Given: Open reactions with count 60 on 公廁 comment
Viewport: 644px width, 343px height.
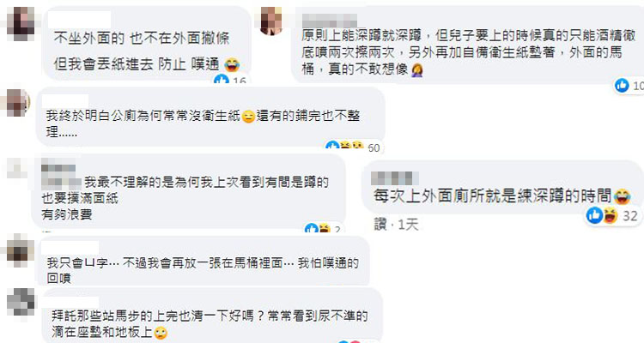Looking at the screenshot, I should pyautogui.click(x=353, y=147).
